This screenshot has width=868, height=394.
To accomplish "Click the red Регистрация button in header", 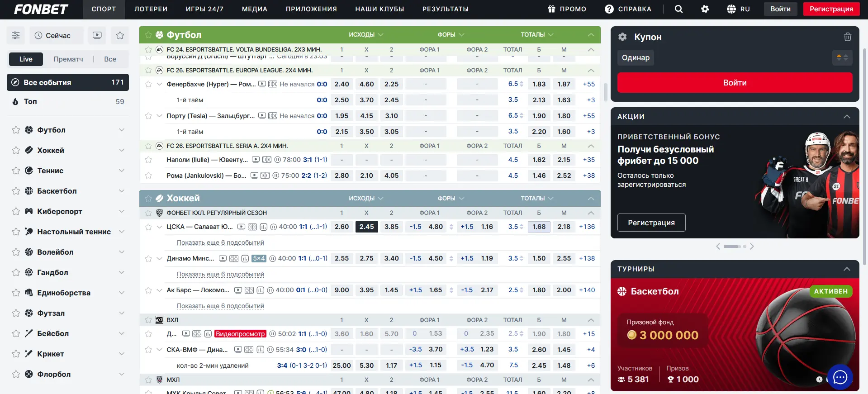I will tap(831, 9).
